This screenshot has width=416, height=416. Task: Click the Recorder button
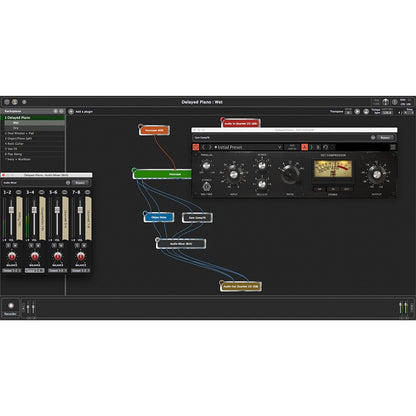coord(10,308)
